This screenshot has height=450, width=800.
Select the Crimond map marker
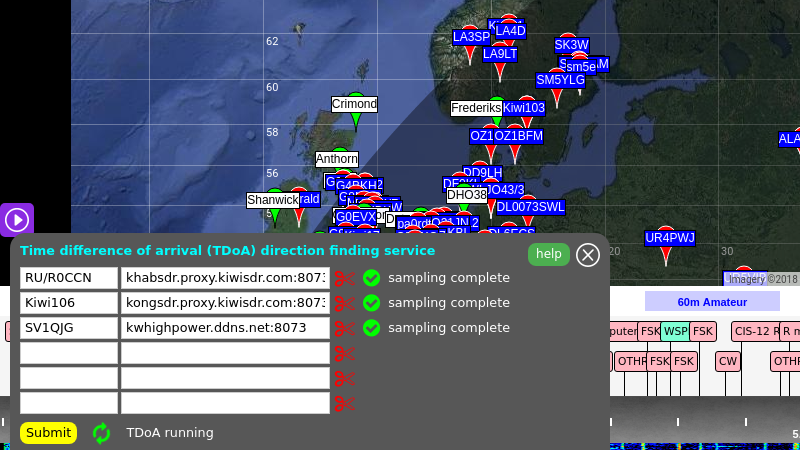pos(354,104)
